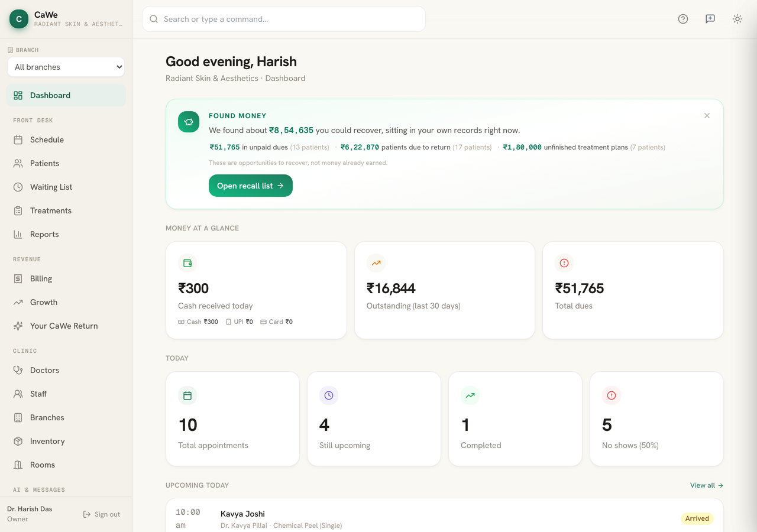Click the Waiting List clock icon
The image size is (757, 532).
18,187
